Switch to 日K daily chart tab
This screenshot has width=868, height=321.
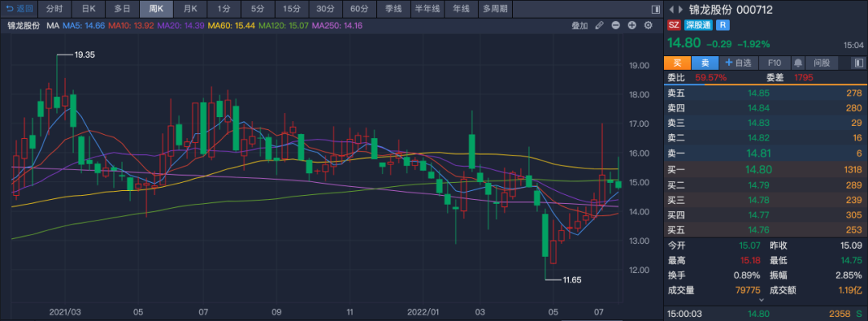pos(88,9)
